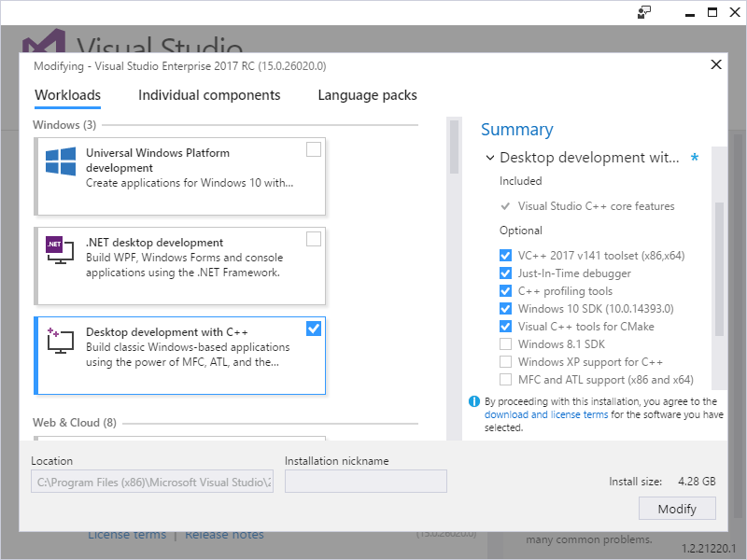Click the checkmark beside Visual Studio C++ core features
Screen dimensions: 747x560
coord(505,206)
